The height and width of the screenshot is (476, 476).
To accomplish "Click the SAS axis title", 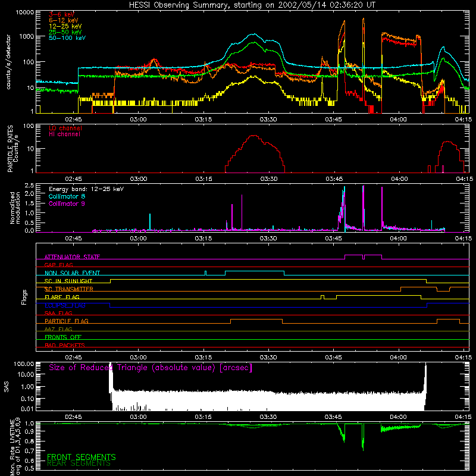I will pyautogui.click(x=7, y=387).
